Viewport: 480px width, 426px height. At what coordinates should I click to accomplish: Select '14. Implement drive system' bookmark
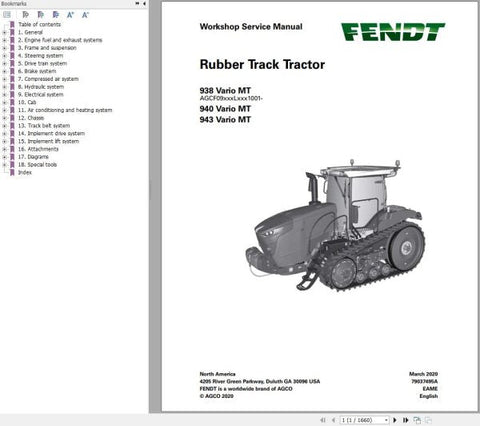tap(51, 133)
